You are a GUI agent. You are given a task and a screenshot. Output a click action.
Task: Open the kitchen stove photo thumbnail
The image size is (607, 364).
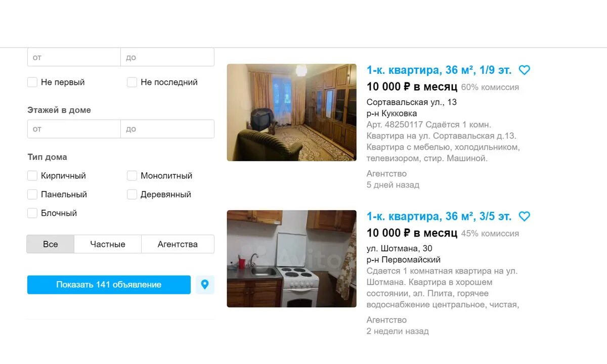(x=292, y=259)
